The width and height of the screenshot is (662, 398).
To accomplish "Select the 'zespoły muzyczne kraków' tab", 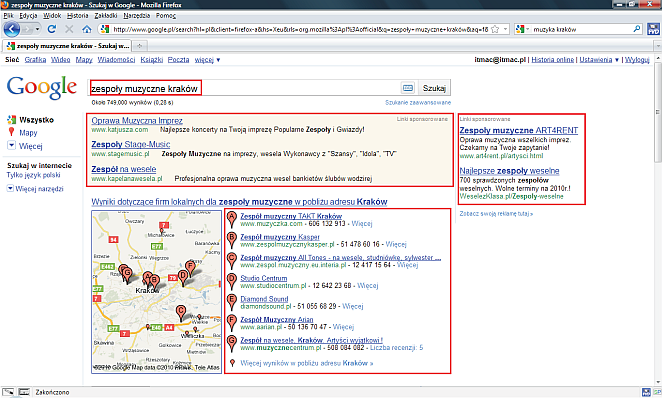I will coord(68,46).
